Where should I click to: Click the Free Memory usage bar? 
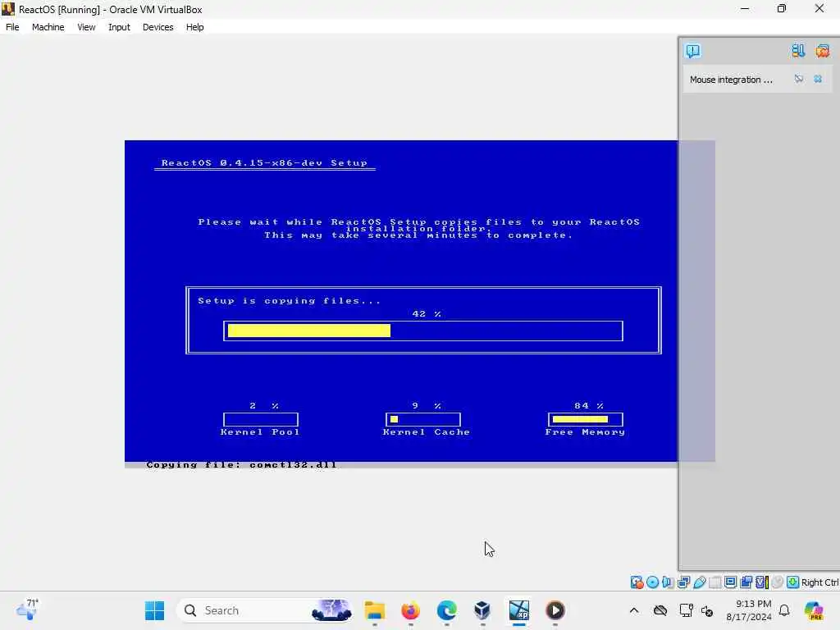point(586,419)
